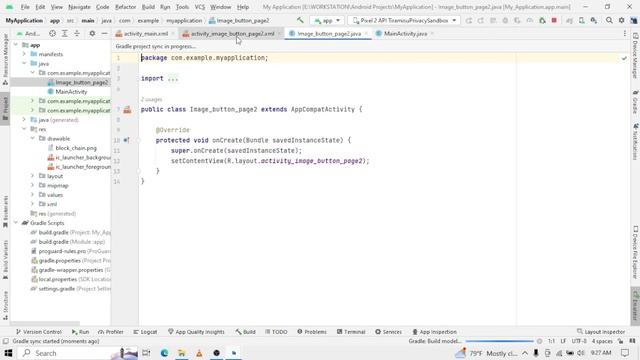
Task: Open the File menu
Action: 25,7
